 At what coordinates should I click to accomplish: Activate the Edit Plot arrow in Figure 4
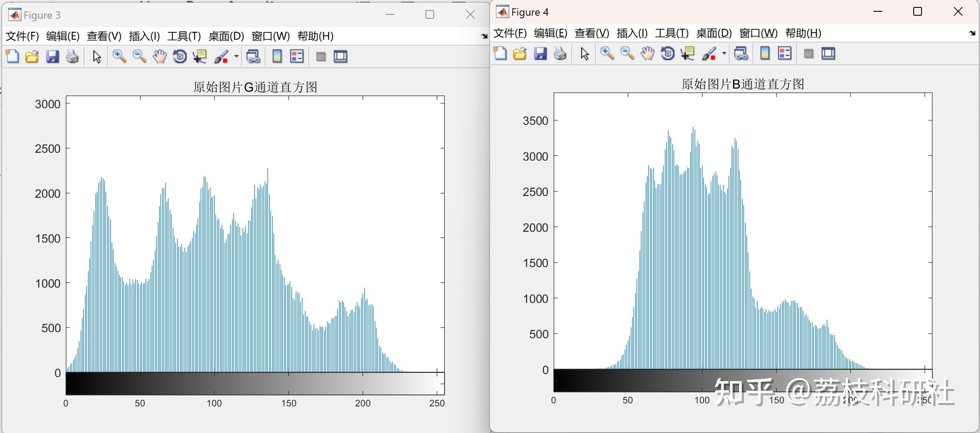585,54
